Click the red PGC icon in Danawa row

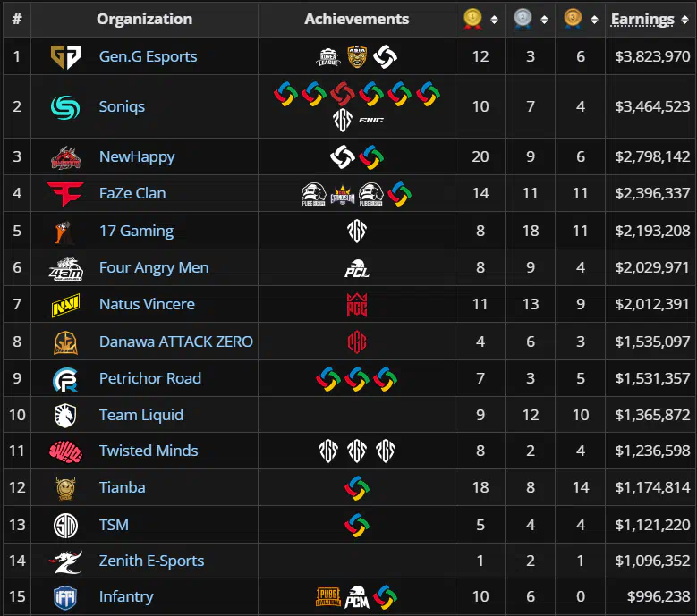point(357,342)
